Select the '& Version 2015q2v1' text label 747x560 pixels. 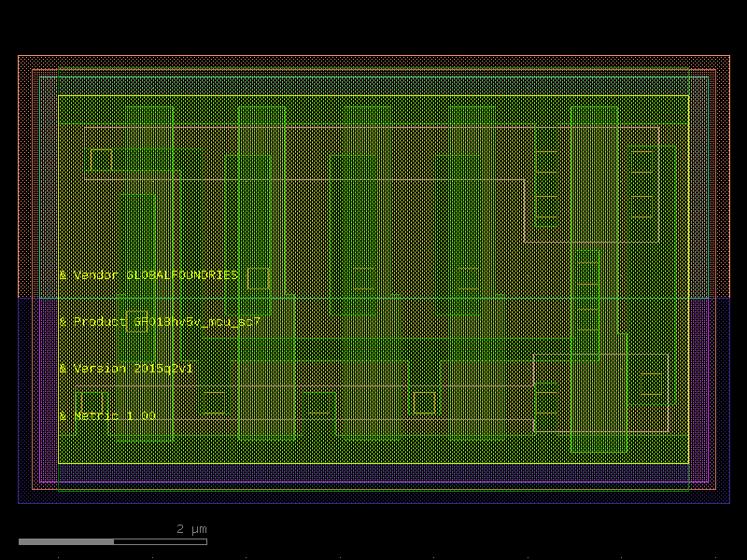(126, 369)
